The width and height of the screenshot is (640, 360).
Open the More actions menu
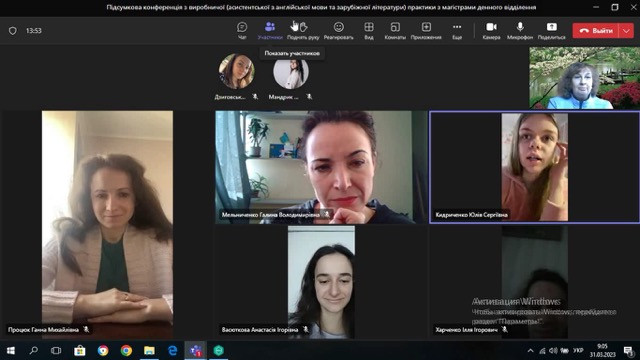pyautogui.click(x=457, y=31)
